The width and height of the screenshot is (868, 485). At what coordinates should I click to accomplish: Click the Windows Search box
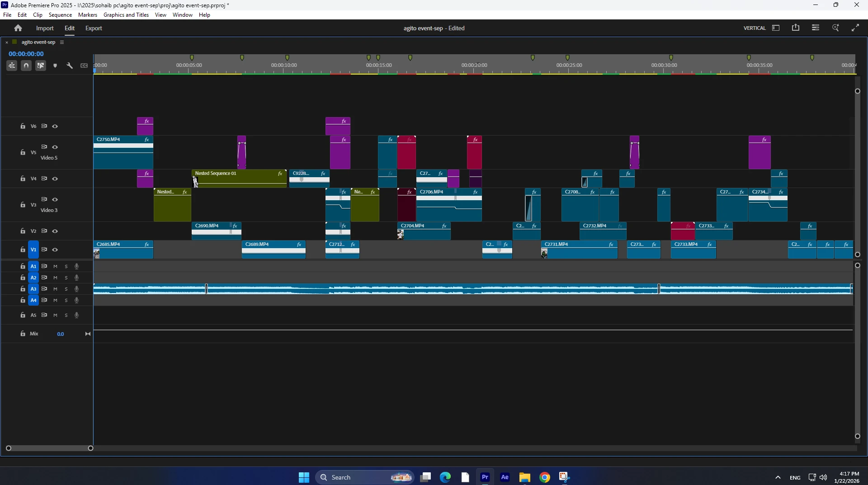point(365,477)
